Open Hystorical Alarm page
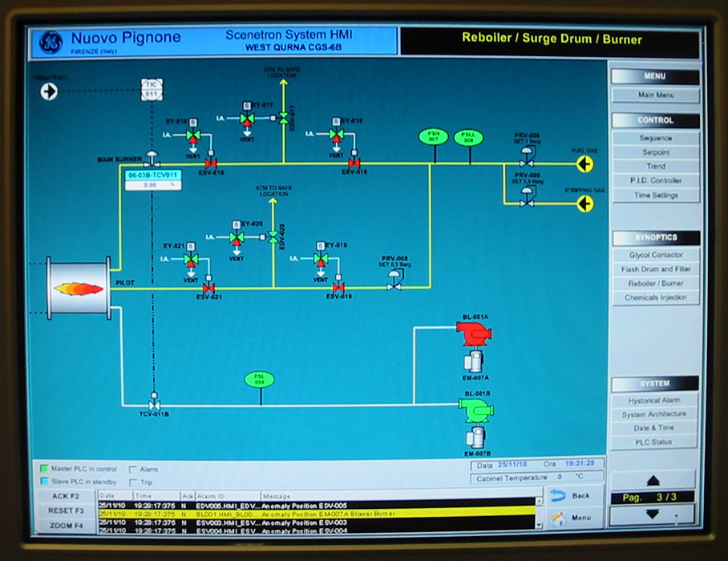The height and width of the screenshot is (561, 728). tap(654, 401)
